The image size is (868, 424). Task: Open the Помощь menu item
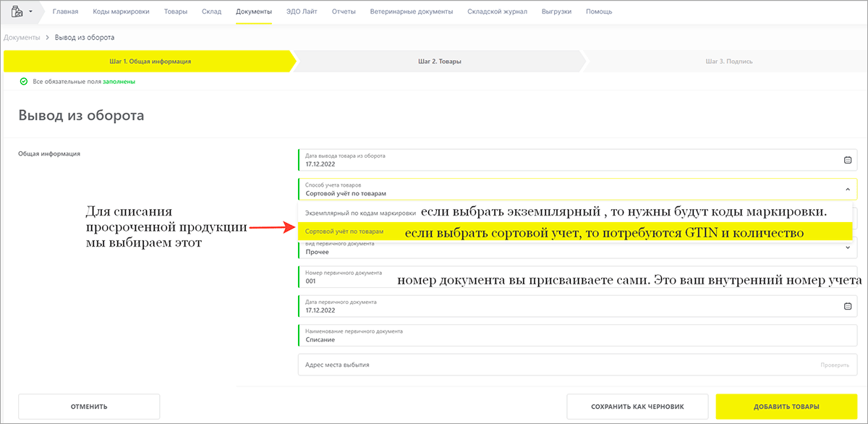pyautogui.click(x=599, y=12)
